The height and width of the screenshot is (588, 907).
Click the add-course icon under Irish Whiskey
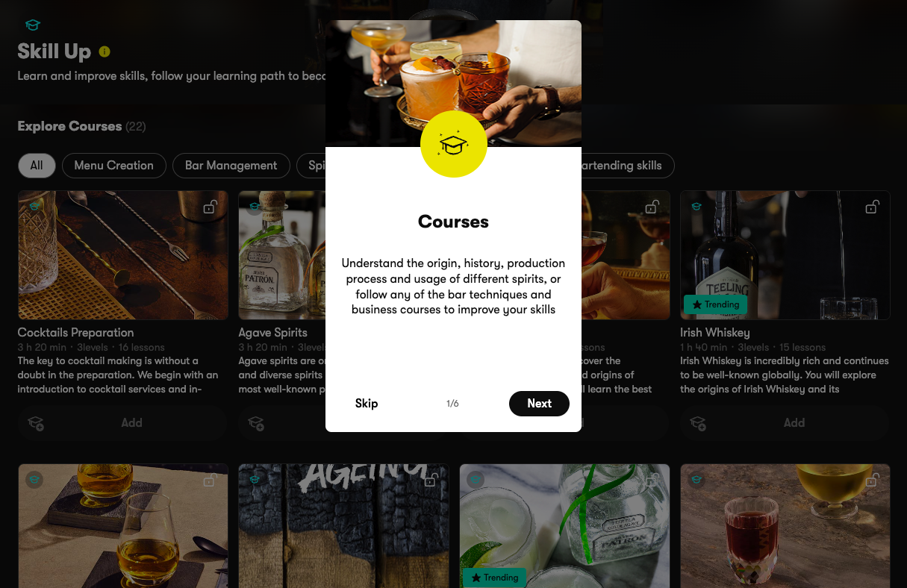(698, 423)
